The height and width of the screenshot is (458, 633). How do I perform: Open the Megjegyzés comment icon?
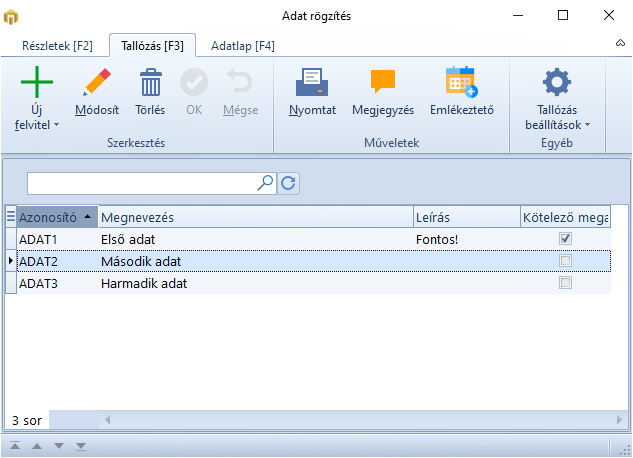pos(383,82)
